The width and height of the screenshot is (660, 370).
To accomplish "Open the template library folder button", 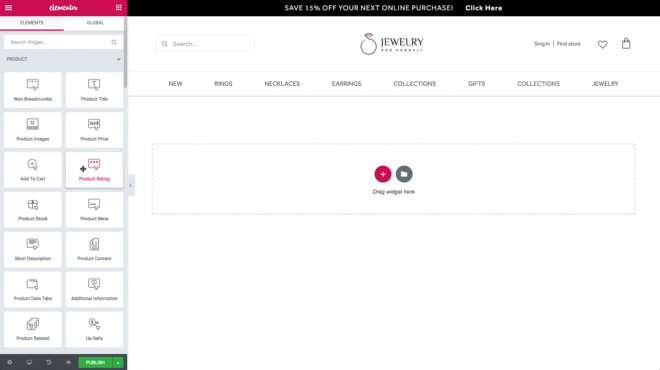I will [404, 174].
